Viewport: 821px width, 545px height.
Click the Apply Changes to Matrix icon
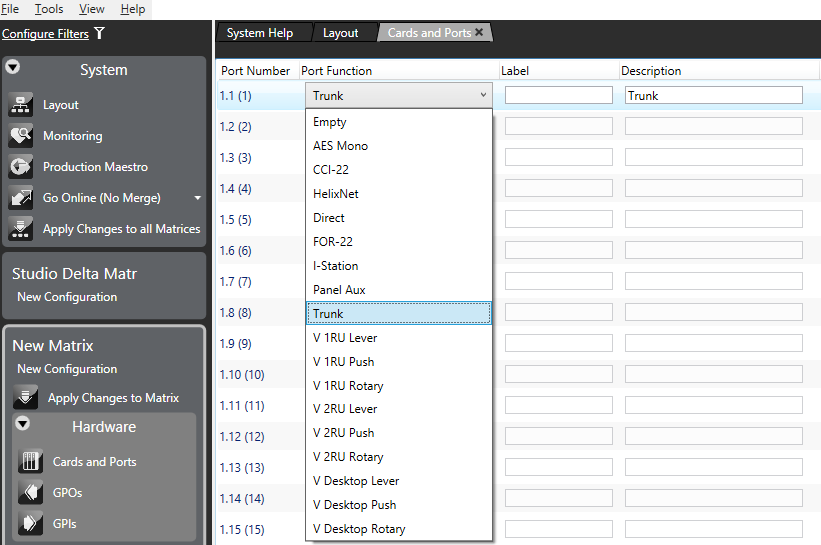pyautogui.click(x=26, y=398)
